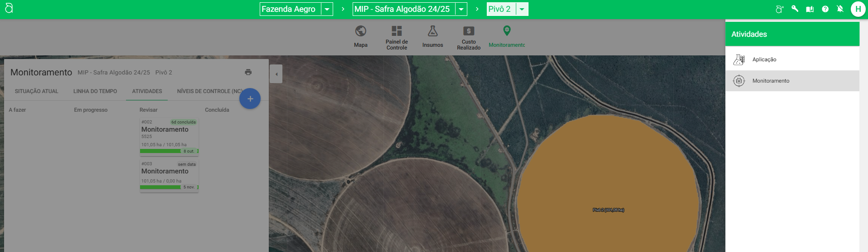Image resolution: width=868 pixels, height=252 pixels.
Task: Expand the Fazenda Aegro dropdown
Action: point(327,9)
